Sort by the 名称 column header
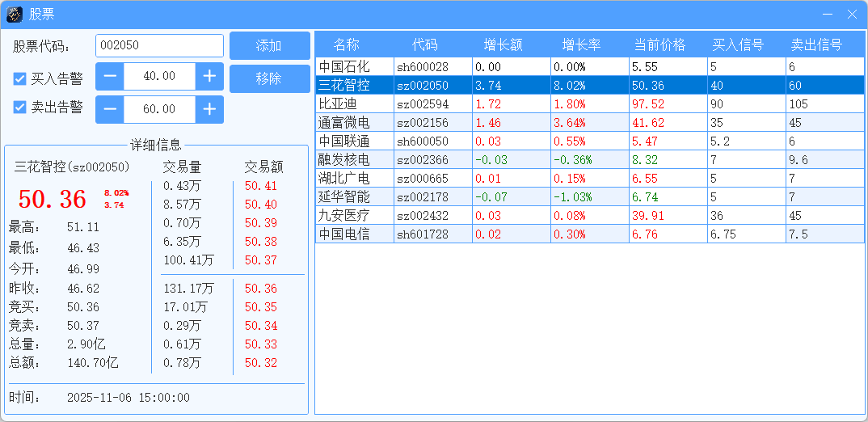Screen dimensions: 868x422 (x=355, y=44)
